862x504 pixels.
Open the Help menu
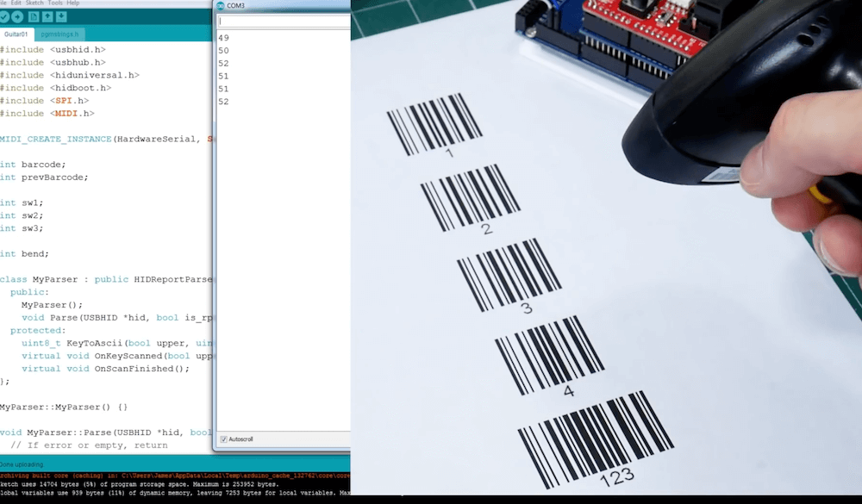coord(73,3)
